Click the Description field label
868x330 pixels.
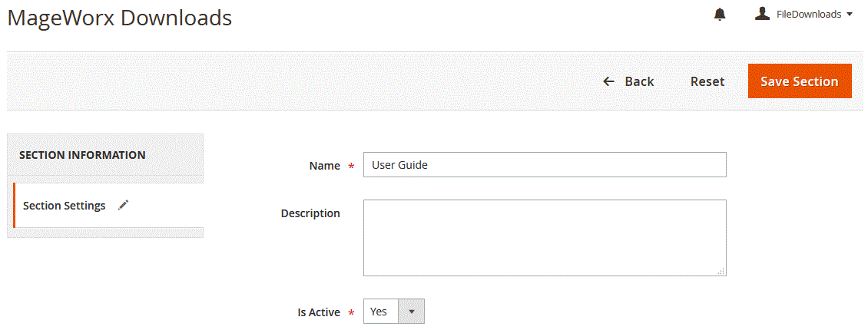tap(310, 213)
